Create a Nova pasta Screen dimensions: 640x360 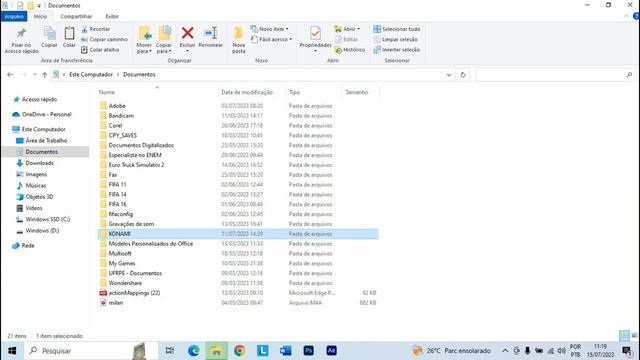coord(239,40)
